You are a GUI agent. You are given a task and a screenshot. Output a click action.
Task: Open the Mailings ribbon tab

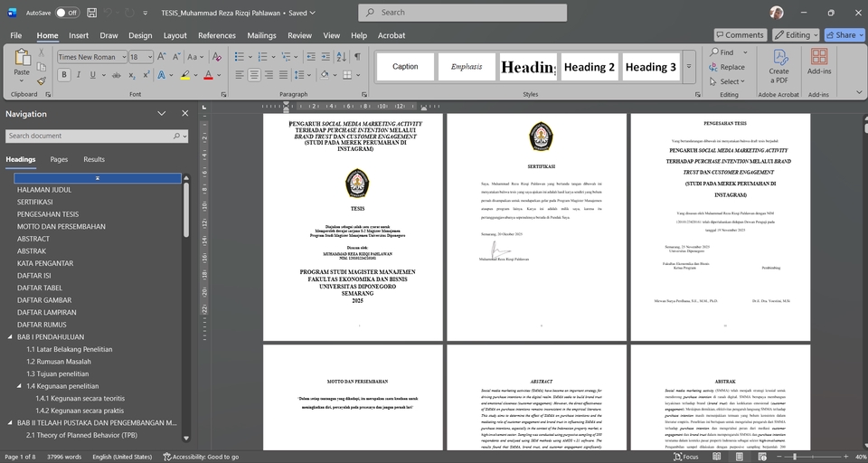(x=261, y=35)
